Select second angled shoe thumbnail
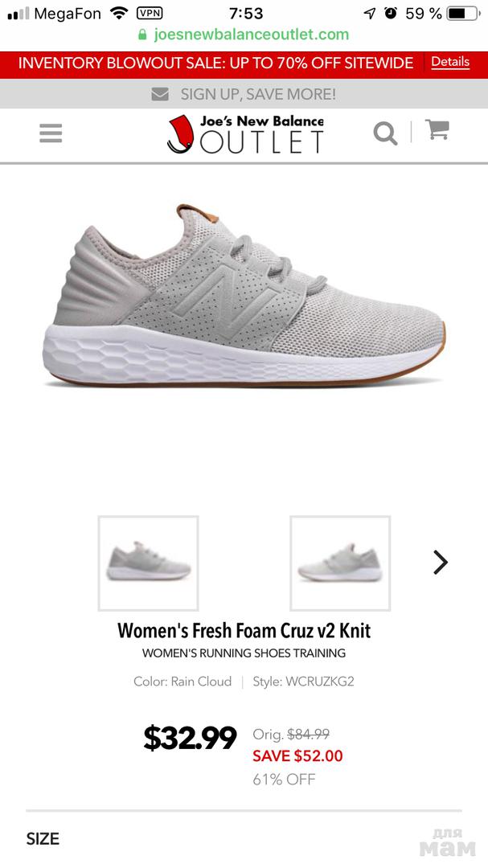The height and width of the screenshot is (868, 488). pyautogui.click(x=340, y=563)
